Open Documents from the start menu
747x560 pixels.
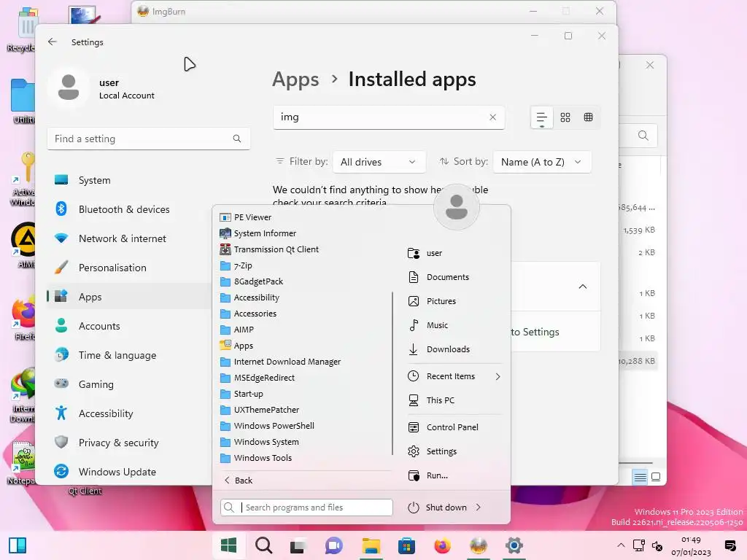tap(438, 276)
